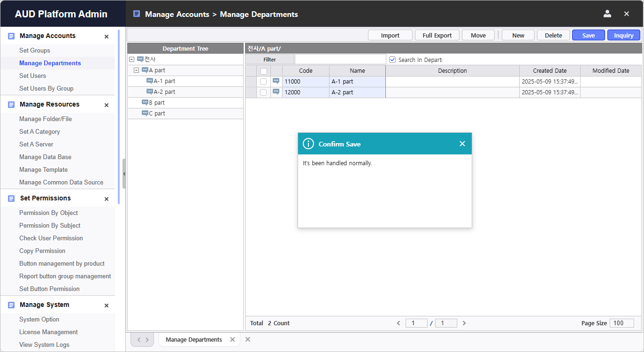Click the Page Size input field

point(622,323)
